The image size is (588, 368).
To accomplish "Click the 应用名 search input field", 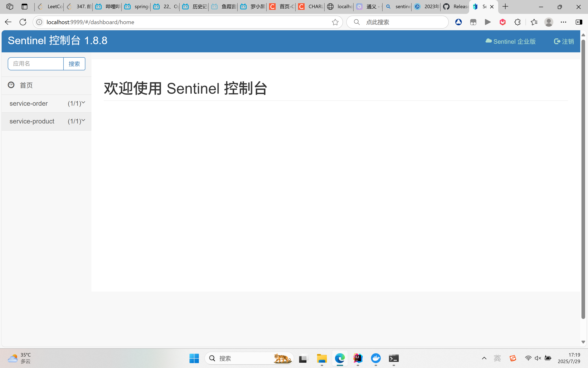I will point(36,64).
